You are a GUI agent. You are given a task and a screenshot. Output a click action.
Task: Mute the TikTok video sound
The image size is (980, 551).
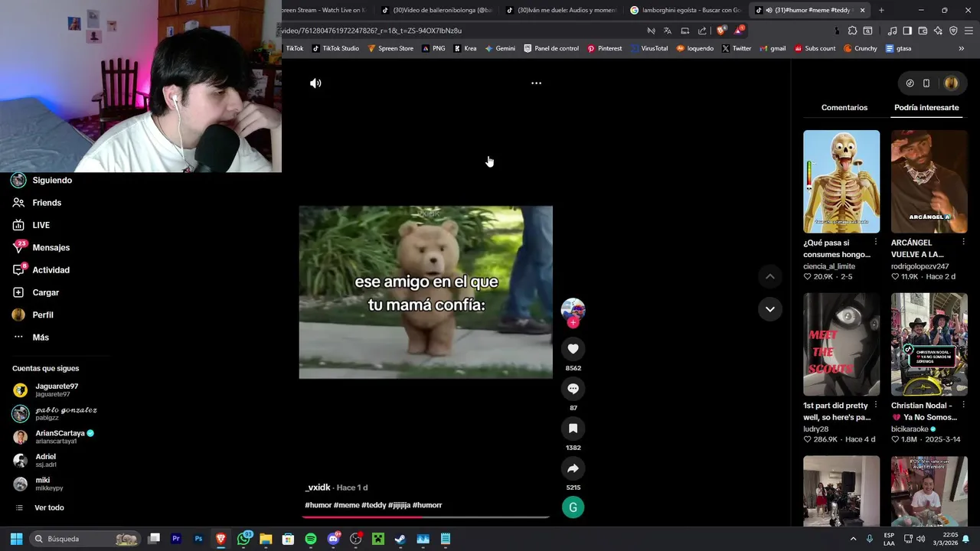pos(315,83)
